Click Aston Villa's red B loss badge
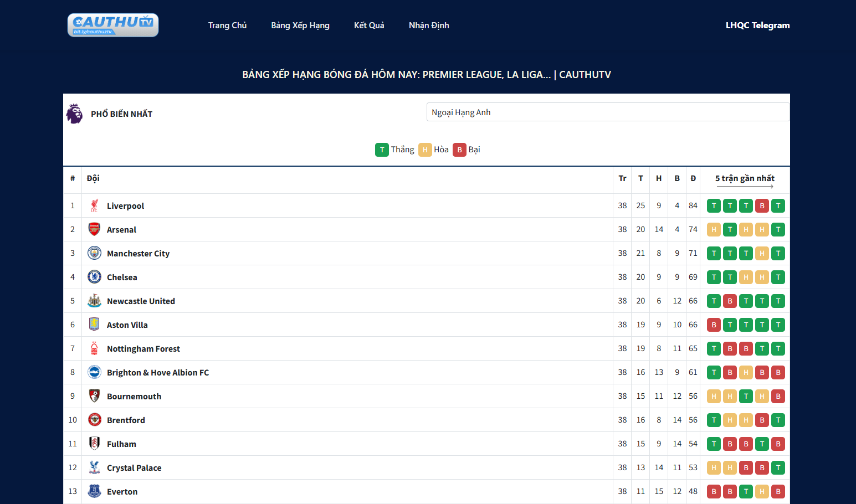The width and height of the screenshot is (856, 504). point(714,325)
